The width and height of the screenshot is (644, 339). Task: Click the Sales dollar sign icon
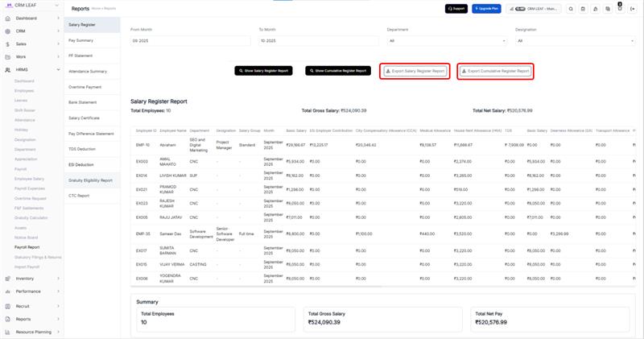click(8, 44)
